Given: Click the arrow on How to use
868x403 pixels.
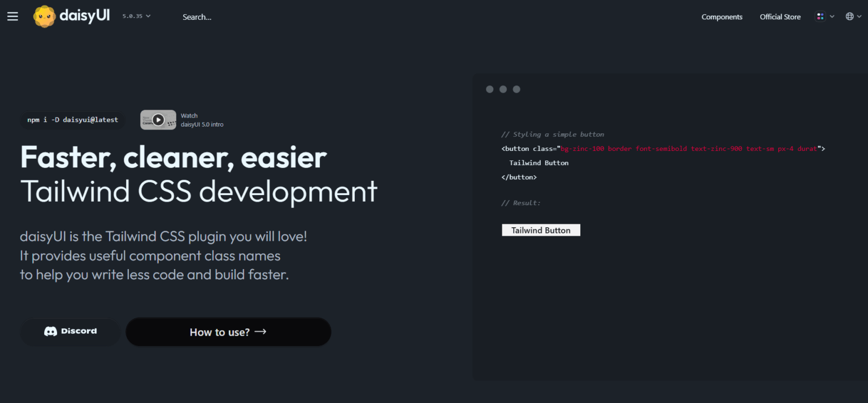Looking at the screenshot, I should 261,332.
